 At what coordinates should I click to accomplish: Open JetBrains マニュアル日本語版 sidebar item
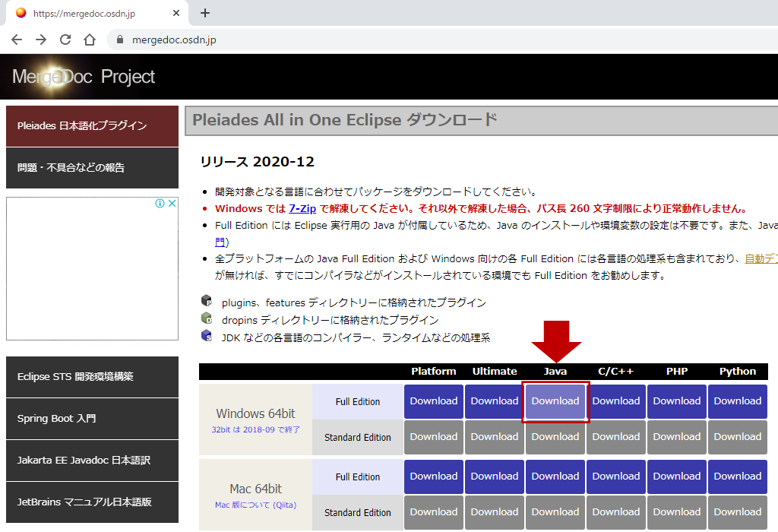point(92,502)
